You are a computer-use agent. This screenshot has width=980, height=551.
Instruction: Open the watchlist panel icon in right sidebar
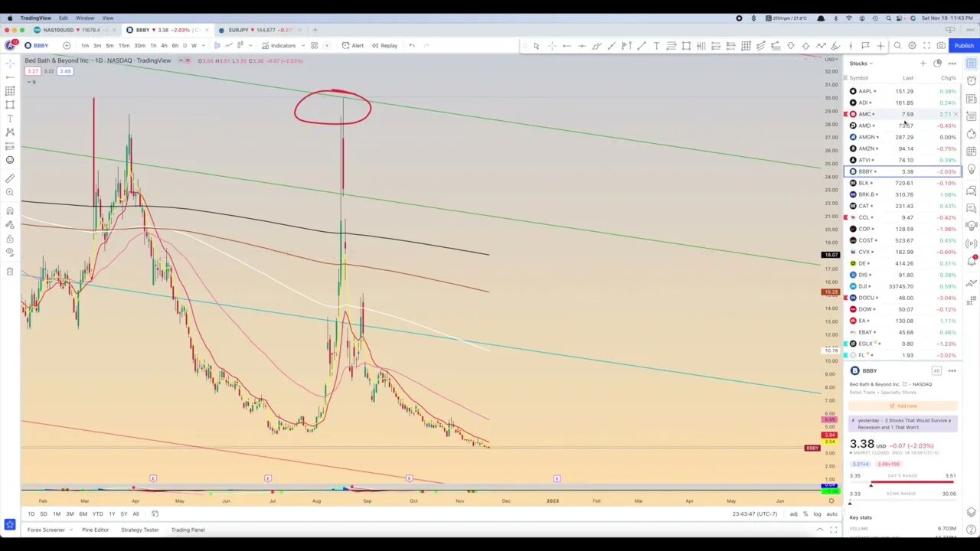coord(971,64)
